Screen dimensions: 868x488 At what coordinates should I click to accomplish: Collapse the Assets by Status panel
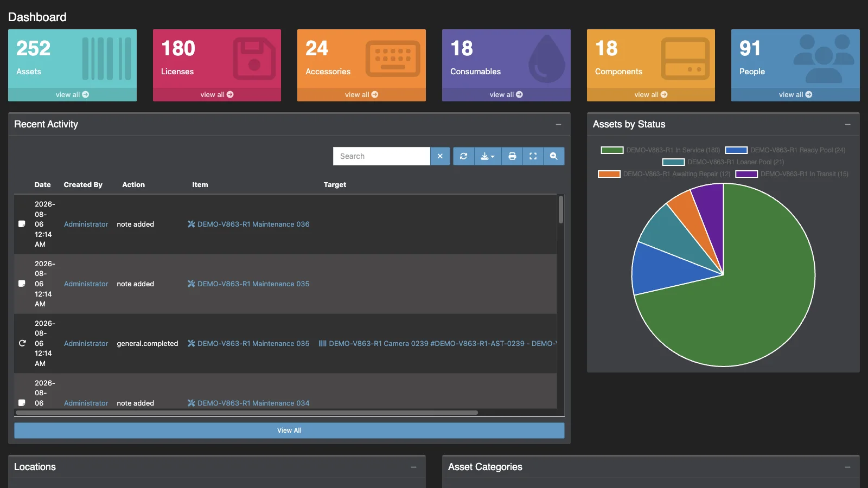pos(847,125)
